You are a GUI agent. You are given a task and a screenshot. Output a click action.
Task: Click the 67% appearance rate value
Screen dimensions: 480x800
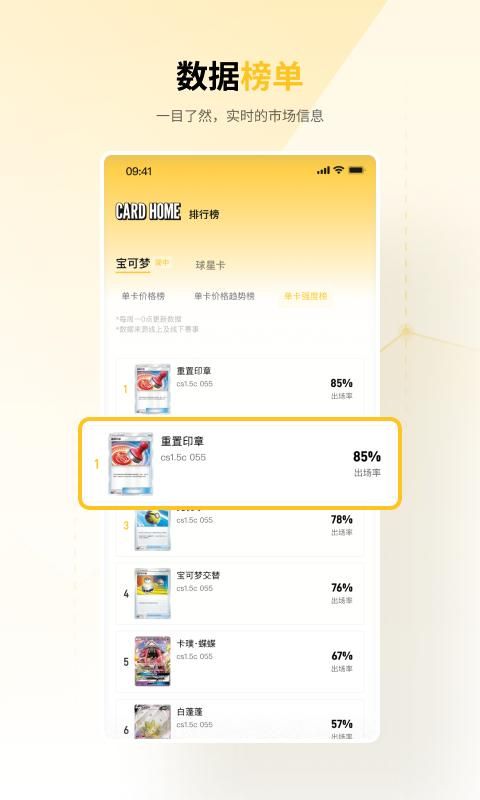tap(342, 656)
